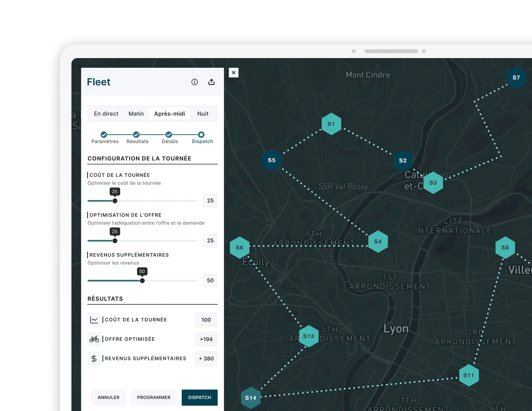This screenshot has width=532, height=411.
Task: Open station S13 marker on map
Action: tap(309, 336)
